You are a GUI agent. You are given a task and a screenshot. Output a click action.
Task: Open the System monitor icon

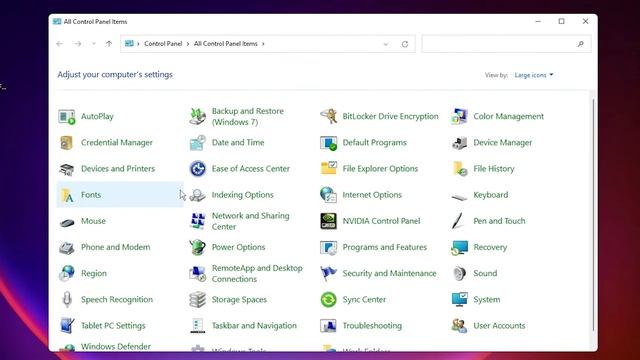click(x=459, y=300)
